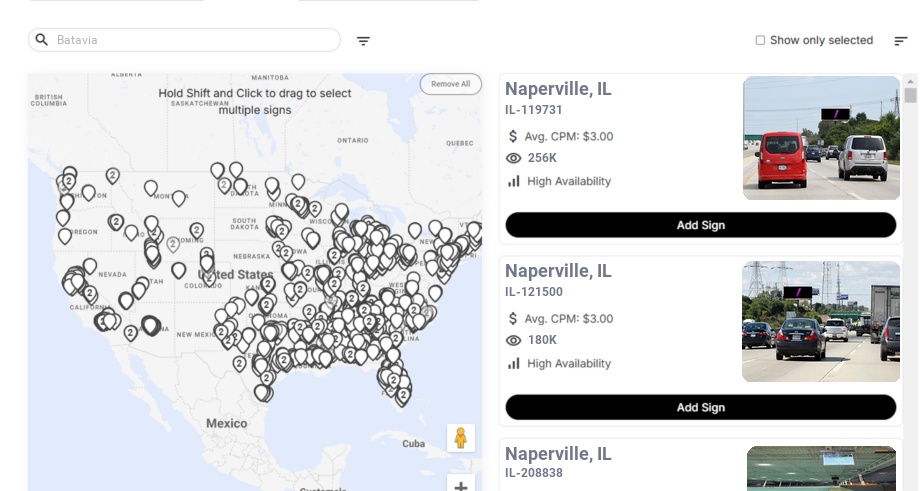Viewport: 920px width, 491px height.
Task: Zoom in on the map with plus
Action: tap(460, 486)
